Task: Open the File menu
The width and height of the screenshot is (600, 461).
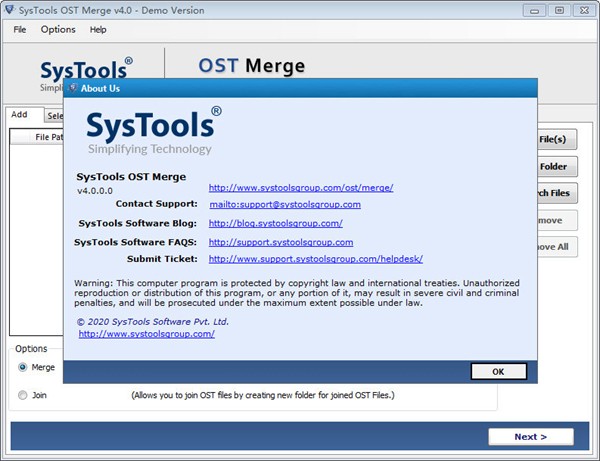Action: pyautogui.click(x=20, y=30)
